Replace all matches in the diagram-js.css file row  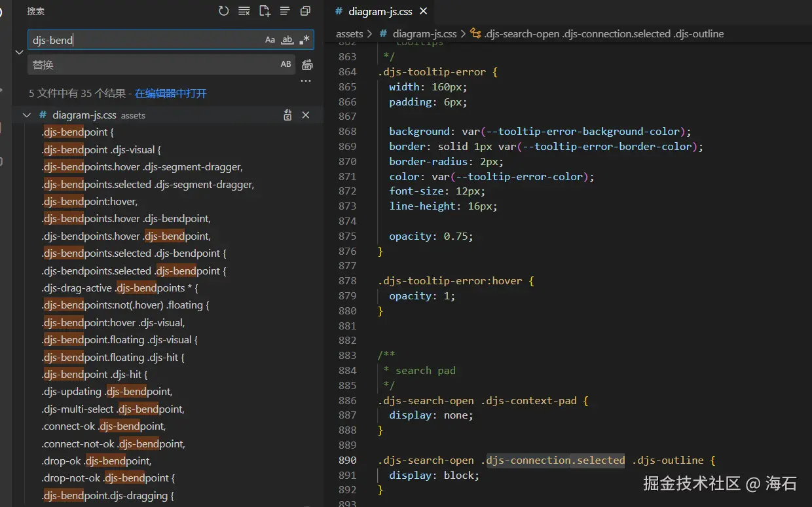pos(287,115)
